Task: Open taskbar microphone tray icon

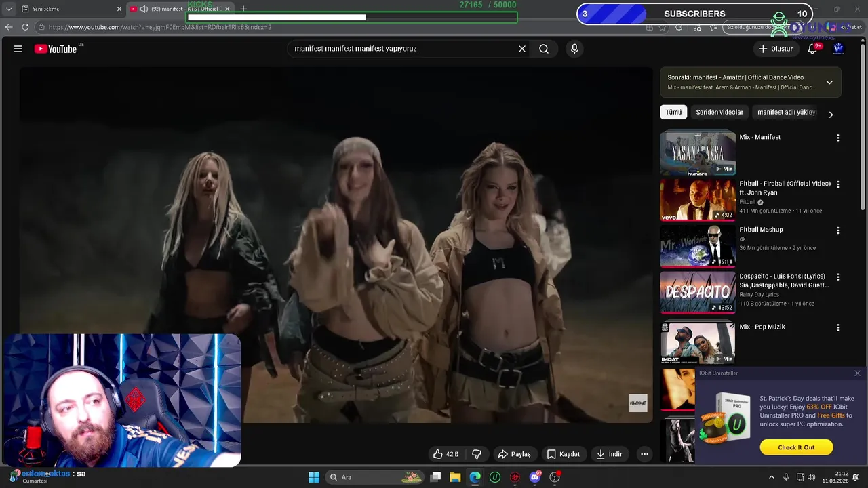Action: 786,477
